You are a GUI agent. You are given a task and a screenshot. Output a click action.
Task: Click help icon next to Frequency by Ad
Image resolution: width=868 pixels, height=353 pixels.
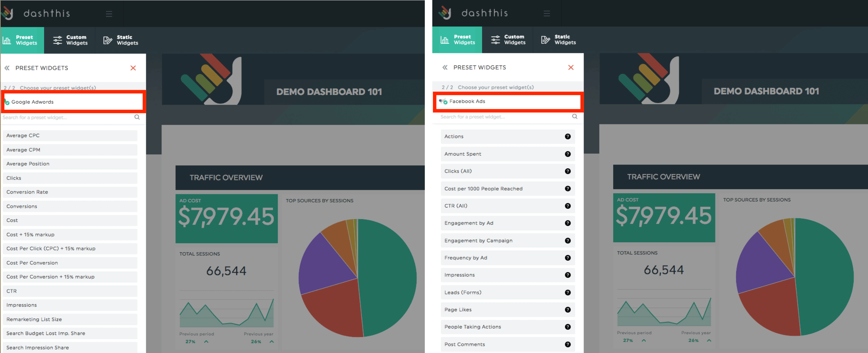pos(568,258)
